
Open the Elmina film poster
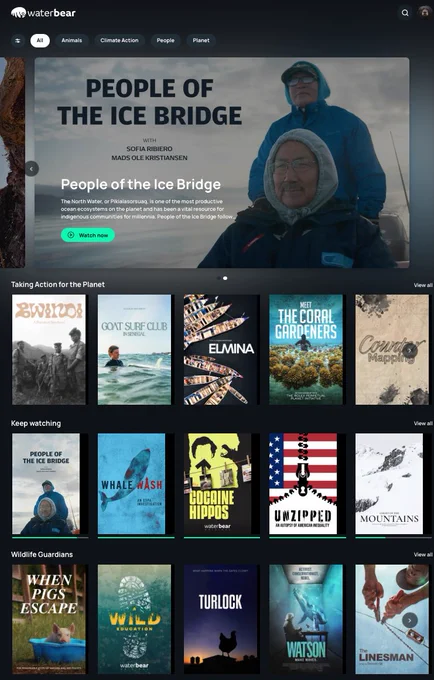[x=220, y=350]
